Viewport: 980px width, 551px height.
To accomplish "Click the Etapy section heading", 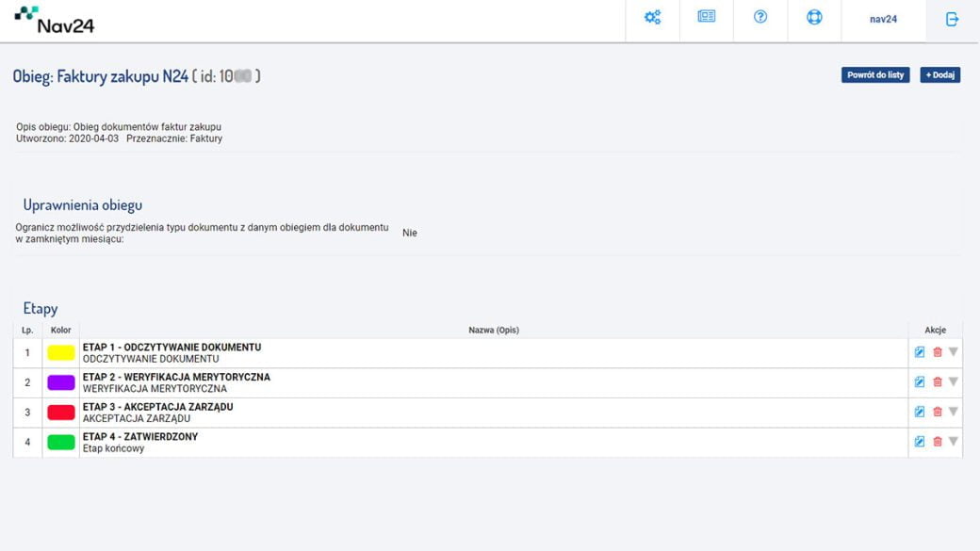I will [x=40, y=308].
